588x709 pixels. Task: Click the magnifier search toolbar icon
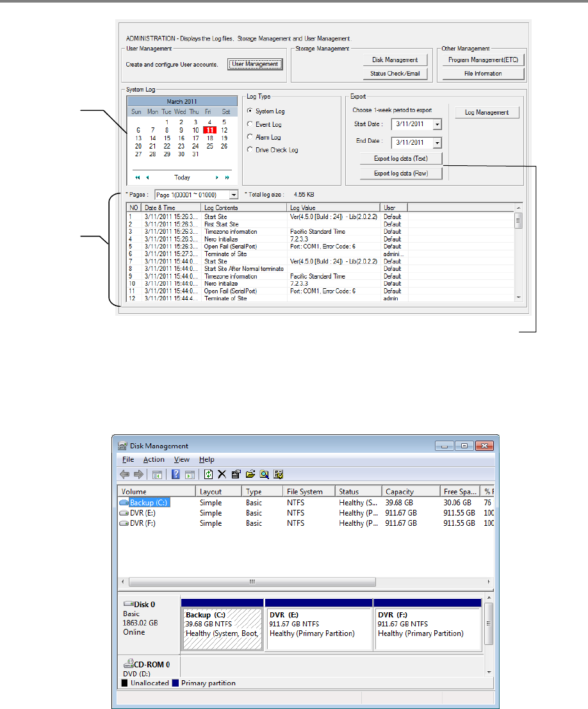tap(264, 475)
